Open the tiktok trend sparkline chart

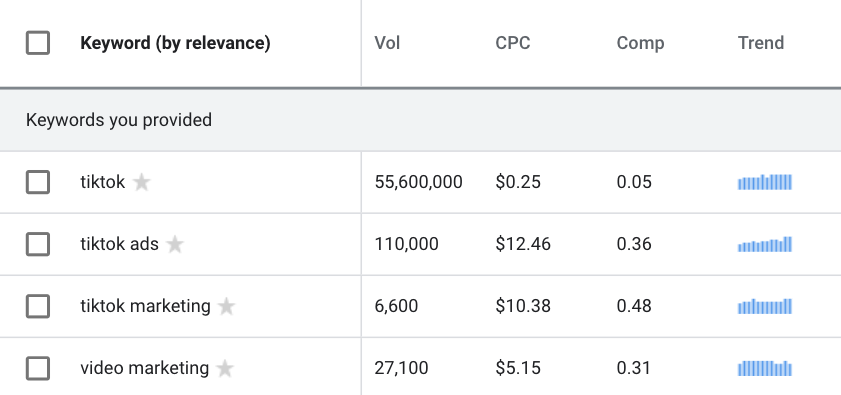(x=765, y=182)
